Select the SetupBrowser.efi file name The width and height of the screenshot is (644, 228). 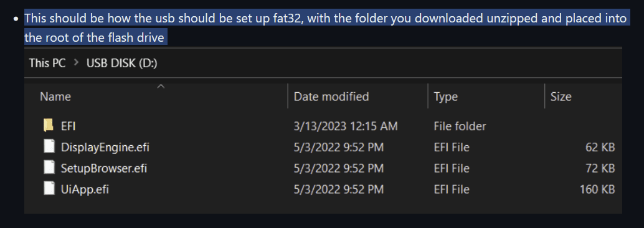point(104,168)
